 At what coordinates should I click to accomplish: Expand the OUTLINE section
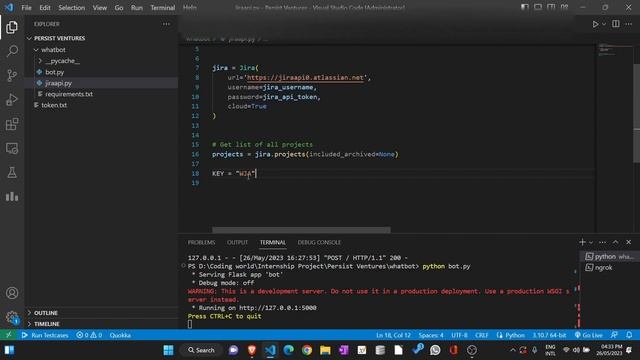[x=101, y=313]
